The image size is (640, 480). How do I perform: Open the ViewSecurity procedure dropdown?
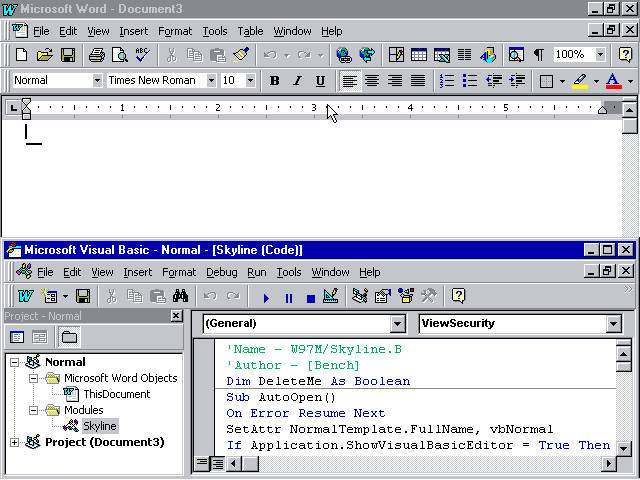tap(613, 324)
